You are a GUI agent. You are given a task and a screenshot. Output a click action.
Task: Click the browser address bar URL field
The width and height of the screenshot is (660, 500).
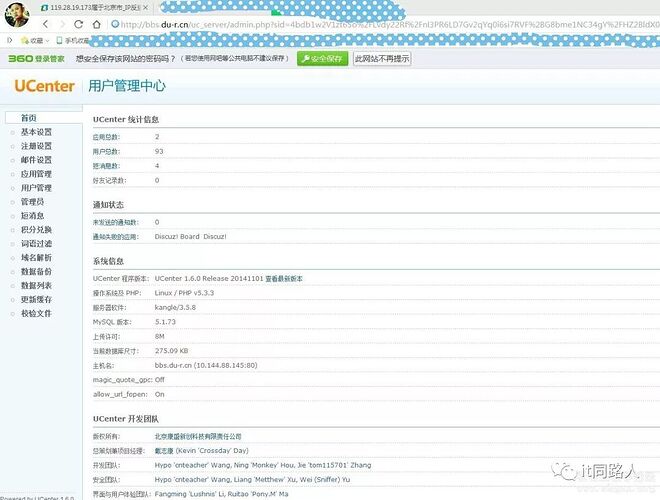tap(380, 23)
